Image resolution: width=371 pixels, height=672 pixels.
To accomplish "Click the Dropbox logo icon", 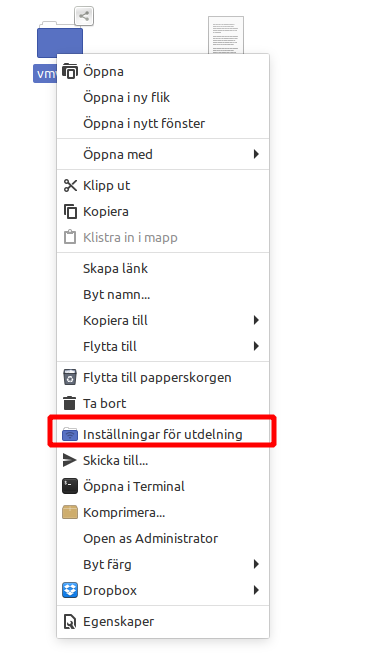I will (x=70, y=590).
